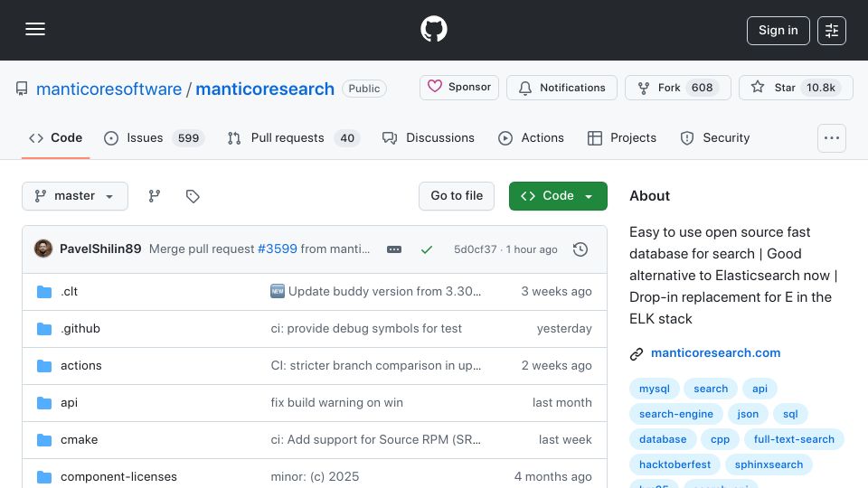Select the hacktoberfest topic tag
The height and width of the screenshot is (488, 868).
[x=675, y=465]
